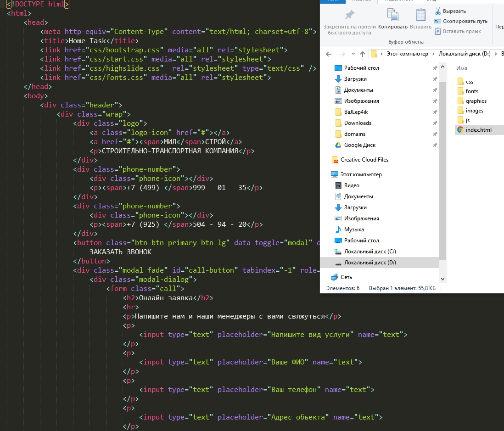Image resolution: width=504 pixels, height=431 pixels.
Task: Open Видео under Этот компьютер
Action: point(351,185)
